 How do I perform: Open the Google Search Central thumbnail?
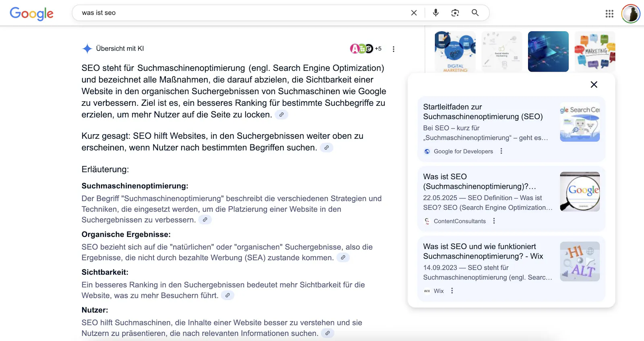tap(580, 122)
